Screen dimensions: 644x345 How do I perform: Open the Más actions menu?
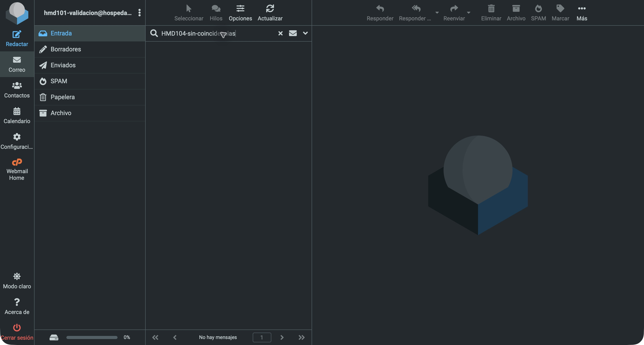pos(582,12)
